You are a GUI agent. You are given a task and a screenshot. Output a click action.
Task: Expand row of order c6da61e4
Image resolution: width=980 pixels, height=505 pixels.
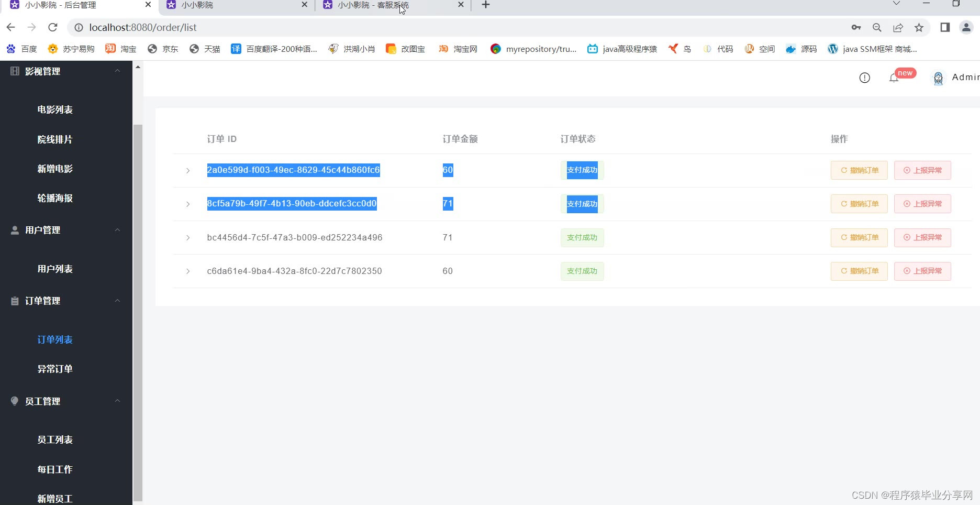click(x=188, y=271)
